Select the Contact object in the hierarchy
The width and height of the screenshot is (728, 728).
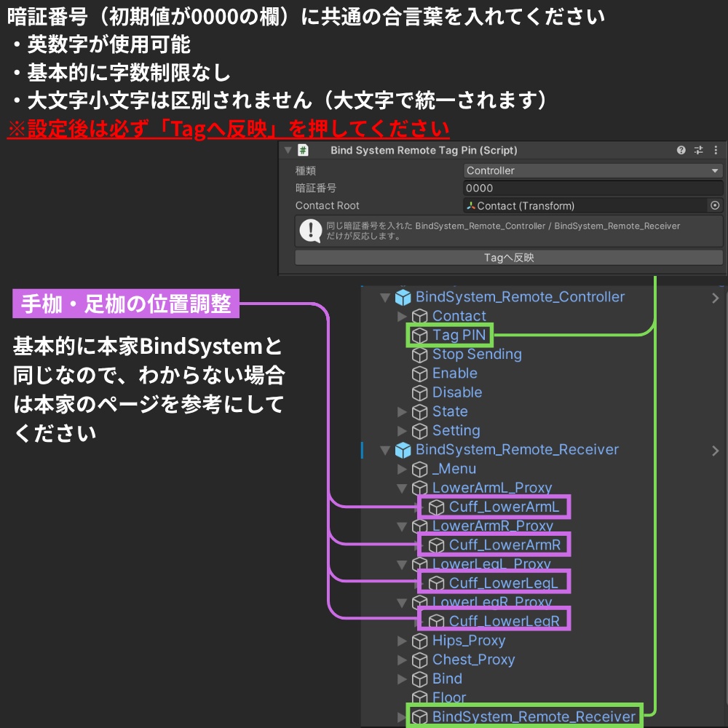[459, 316]
